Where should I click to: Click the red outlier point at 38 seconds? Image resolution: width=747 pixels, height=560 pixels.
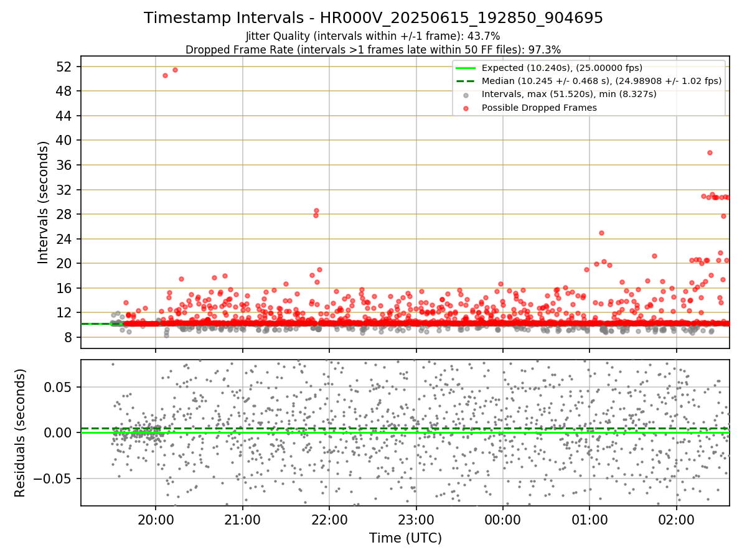(x=710, y=152)
